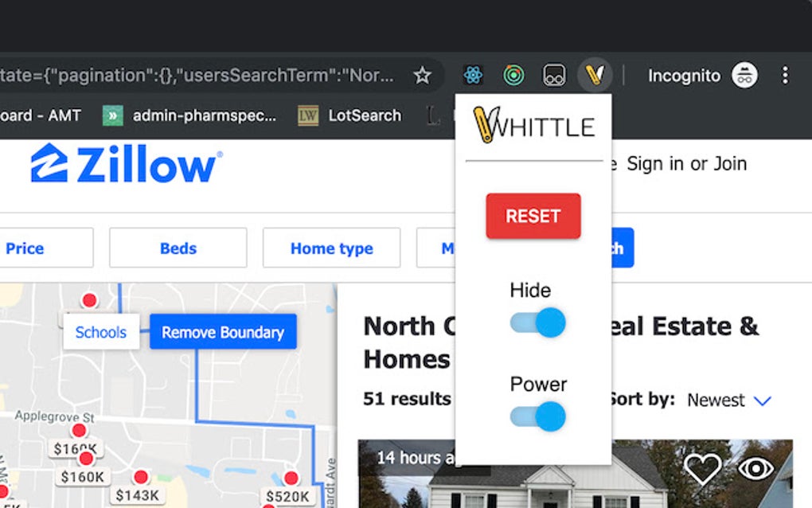Open the React Developer Tools extension icon
This screenshot has height=508, width=812.
point(474,75)
